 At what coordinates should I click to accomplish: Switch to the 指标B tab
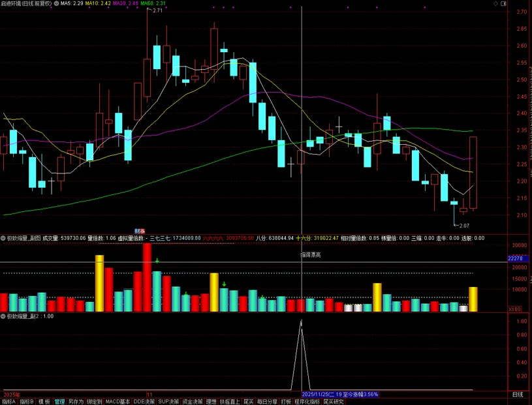27,402
